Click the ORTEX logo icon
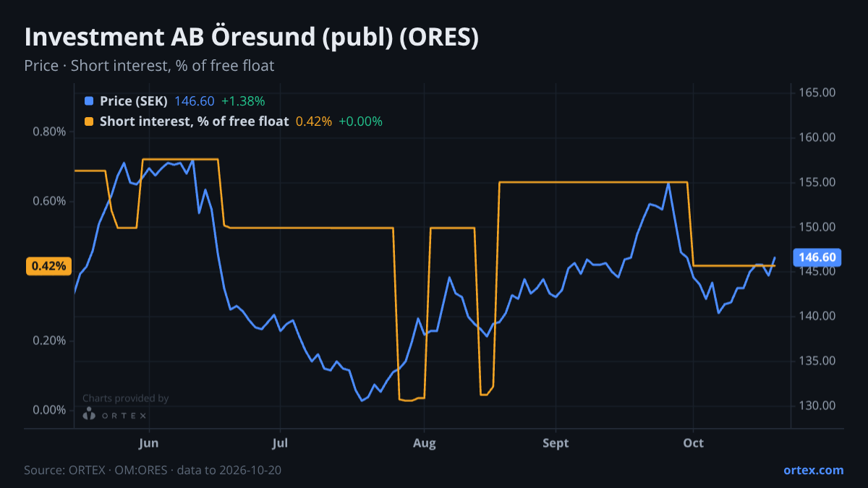 pyautogui.click(x=89, y=415)
